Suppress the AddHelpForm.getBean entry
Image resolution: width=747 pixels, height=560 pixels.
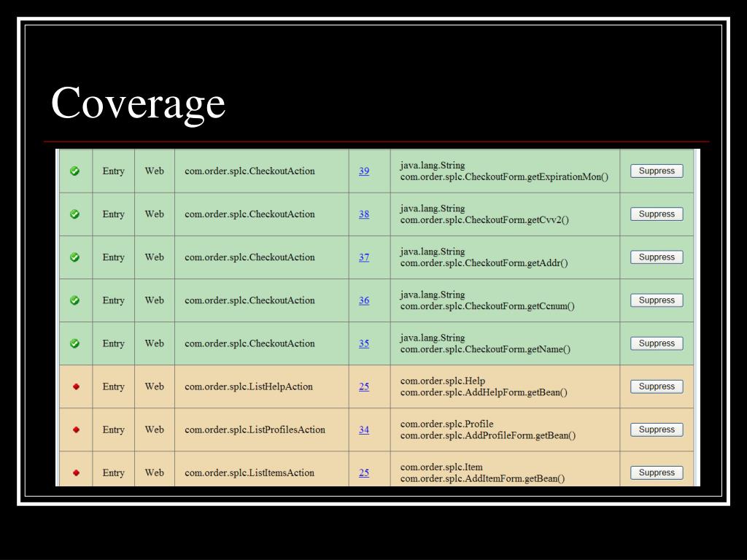[x=657, y=386]
